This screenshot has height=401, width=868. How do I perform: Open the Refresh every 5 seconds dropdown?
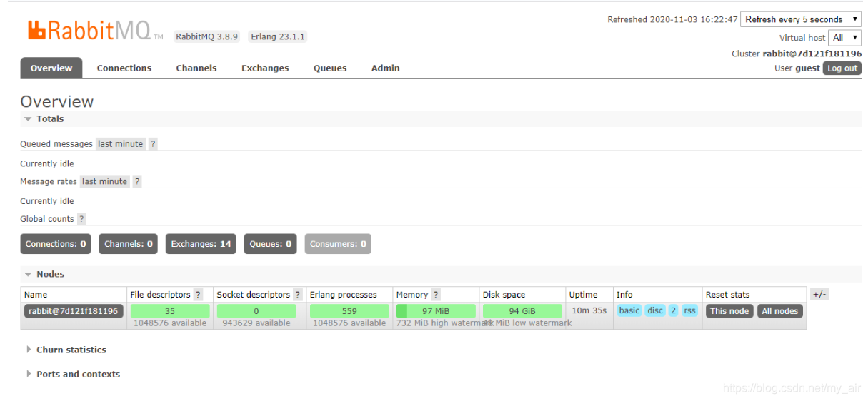(801, 19)
